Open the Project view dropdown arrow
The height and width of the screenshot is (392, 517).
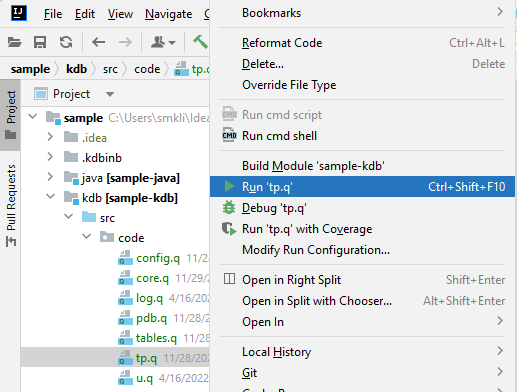click(110, 94)
